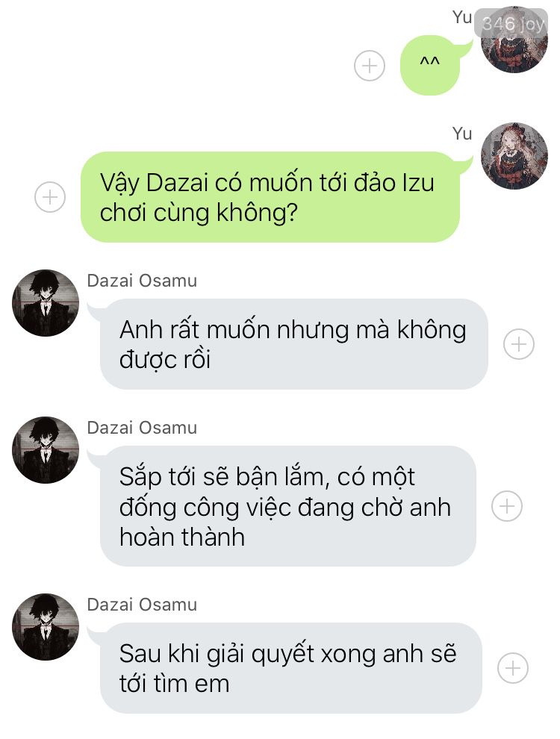Open Yu's avatar next to the Izu question
560x739 pixels.
coord(514,156)
